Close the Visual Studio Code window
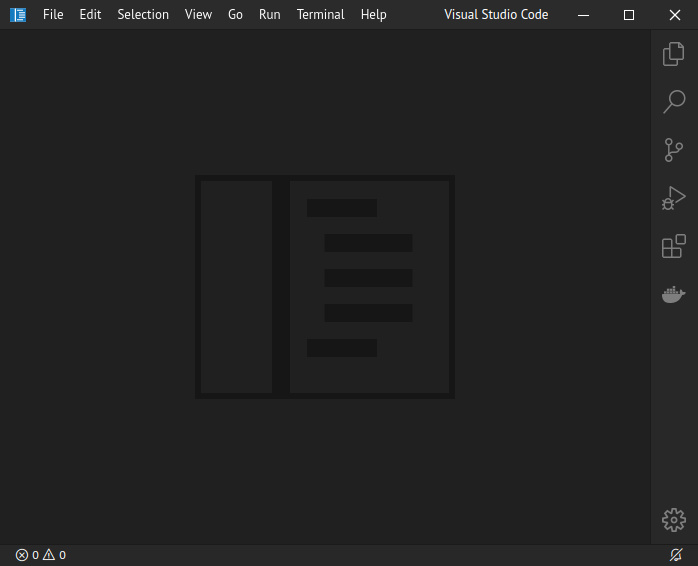Screen dimensions: 698x566 coord(675,15)
